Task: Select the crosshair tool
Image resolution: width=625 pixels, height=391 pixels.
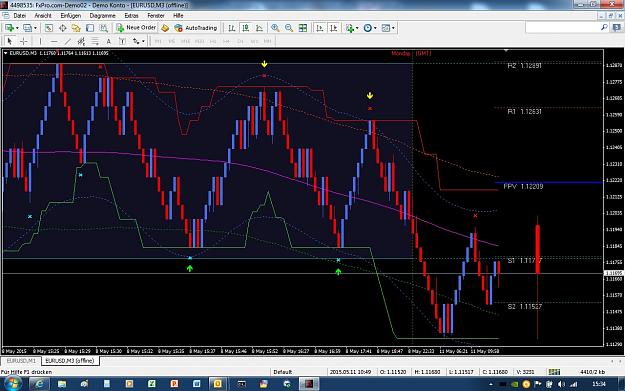Action: pos(24,41)
